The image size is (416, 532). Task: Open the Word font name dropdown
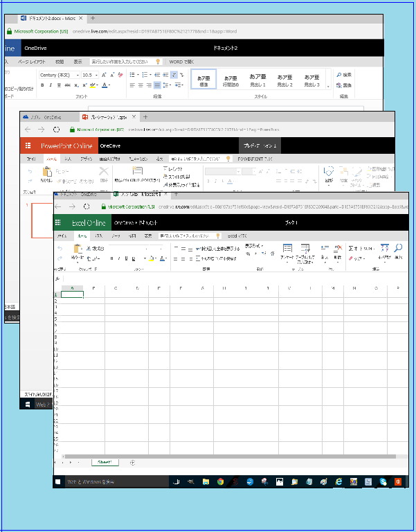coord(78,75)
